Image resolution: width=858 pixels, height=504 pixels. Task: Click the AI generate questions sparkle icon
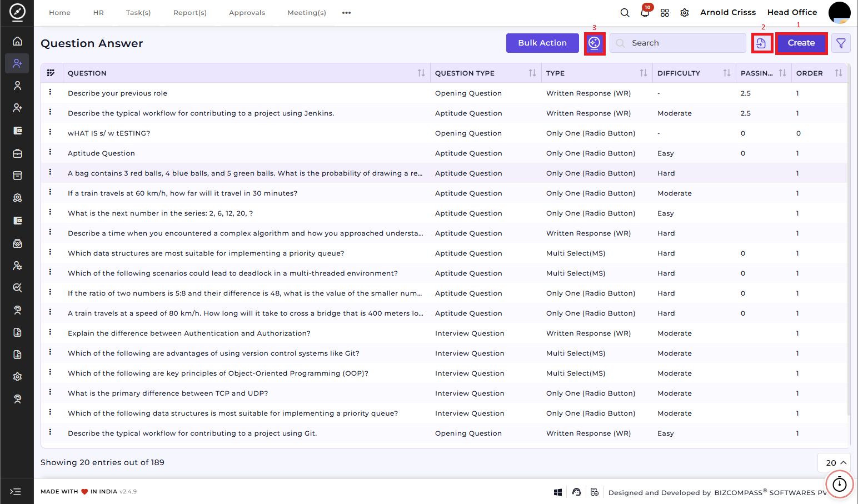[595, 43]
